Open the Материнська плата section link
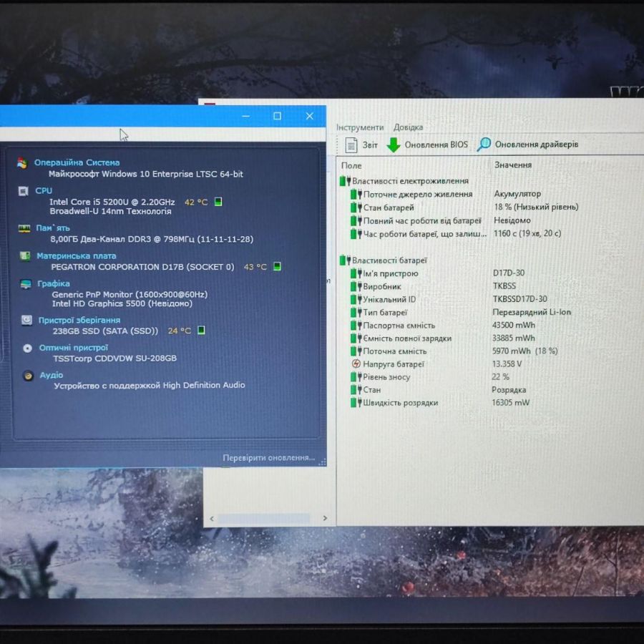Viewport: 644px width, 644px height. [x=77, y=256]
